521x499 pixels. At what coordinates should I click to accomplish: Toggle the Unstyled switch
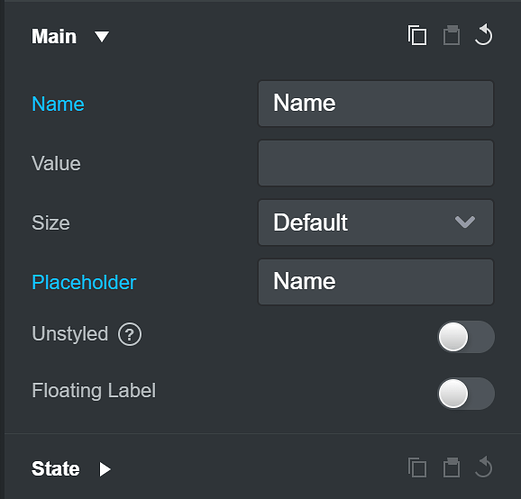coord(466,337)
